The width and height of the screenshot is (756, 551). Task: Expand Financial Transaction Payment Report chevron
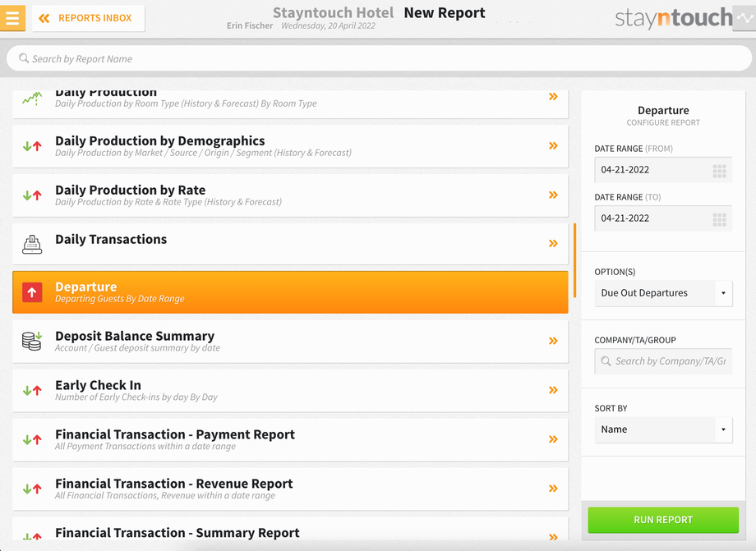(x=553, y=439)
